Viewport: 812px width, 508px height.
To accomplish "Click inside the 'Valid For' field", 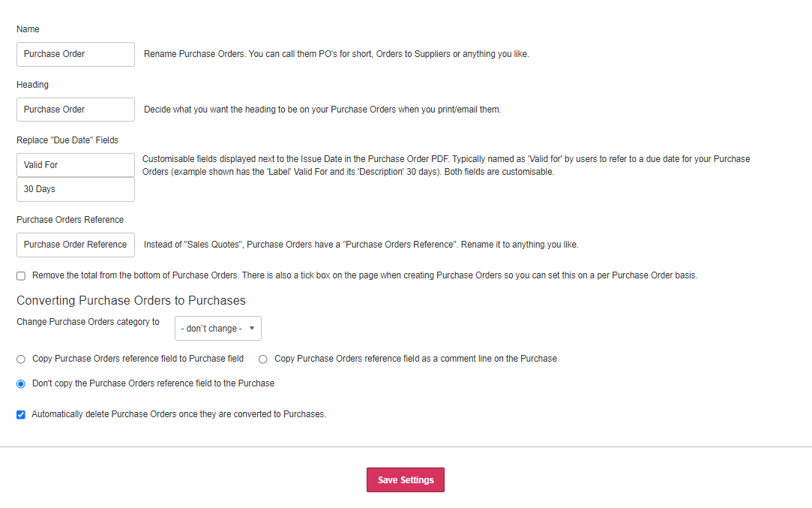I will [x=75, y=165].
